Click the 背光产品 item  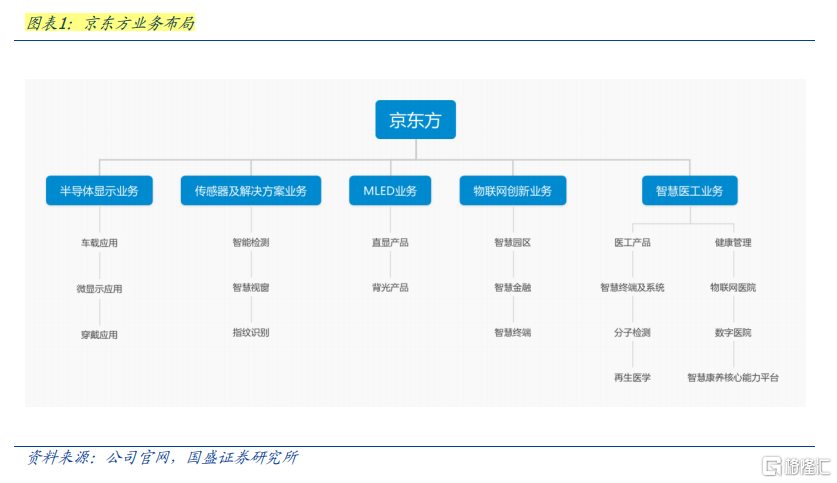(x=390, y=287)
